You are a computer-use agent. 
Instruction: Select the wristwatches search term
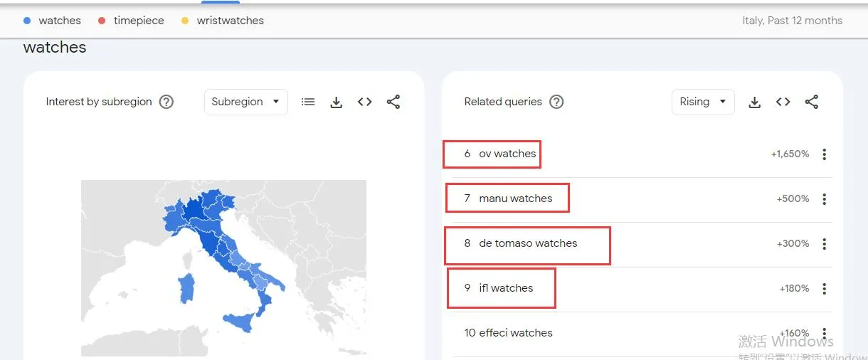tap(230, 21)
